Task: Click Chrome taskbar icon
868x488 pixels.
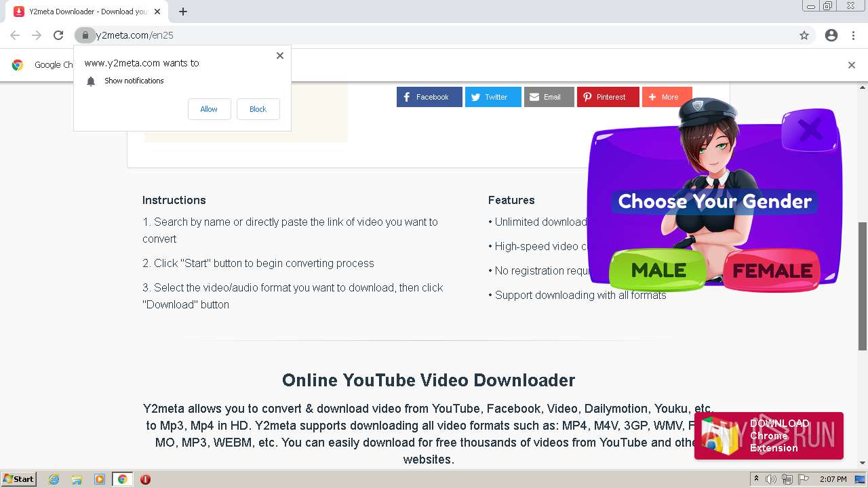Action: point(122,479)
